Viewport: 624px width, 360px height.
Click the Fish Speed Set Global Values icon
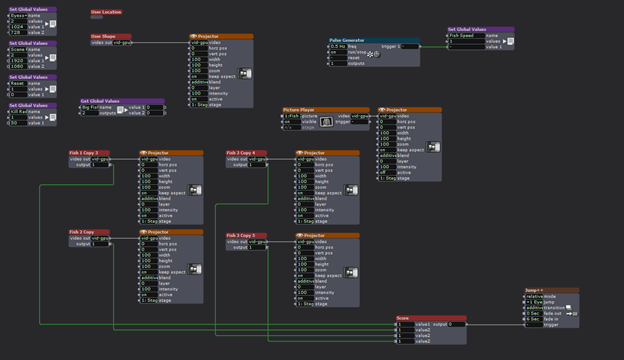click(x=509, y=41)
